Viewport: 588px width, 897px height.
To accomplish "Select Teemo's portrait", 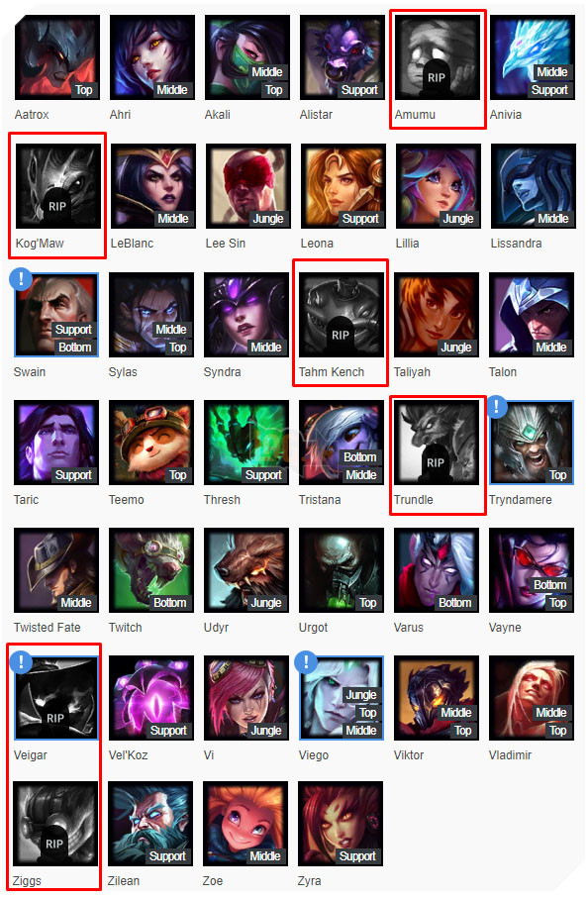I will coord(151,443).
